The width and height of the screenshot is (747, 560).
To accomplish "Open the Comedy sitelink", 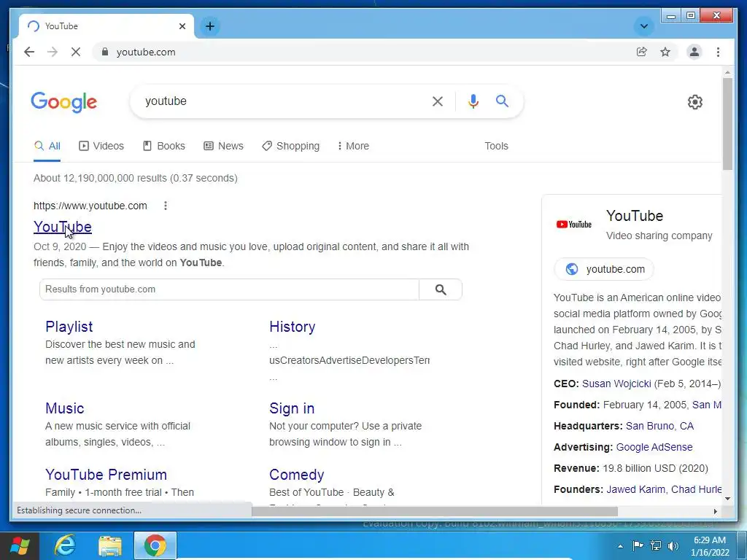I will (296, 475).
